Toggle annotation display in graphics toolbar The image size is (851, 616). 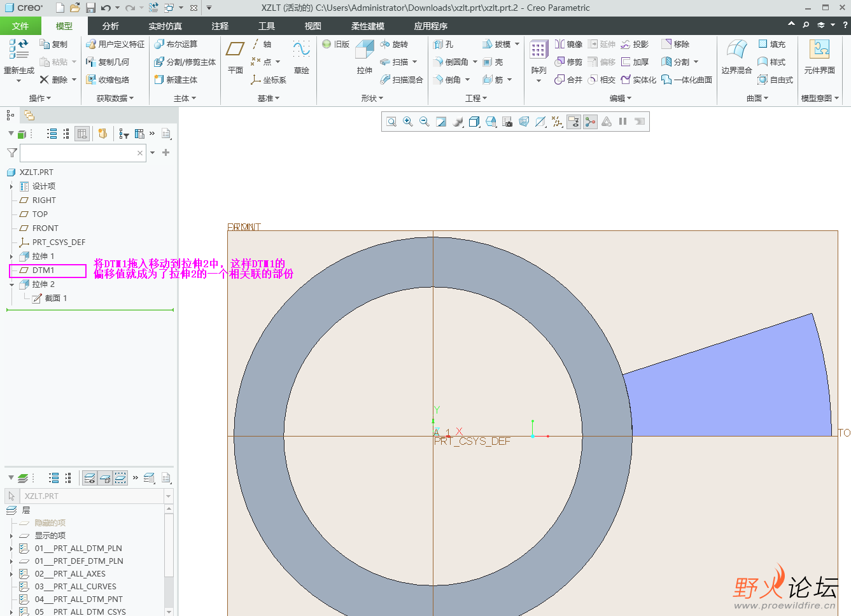(x=573, y=122)
